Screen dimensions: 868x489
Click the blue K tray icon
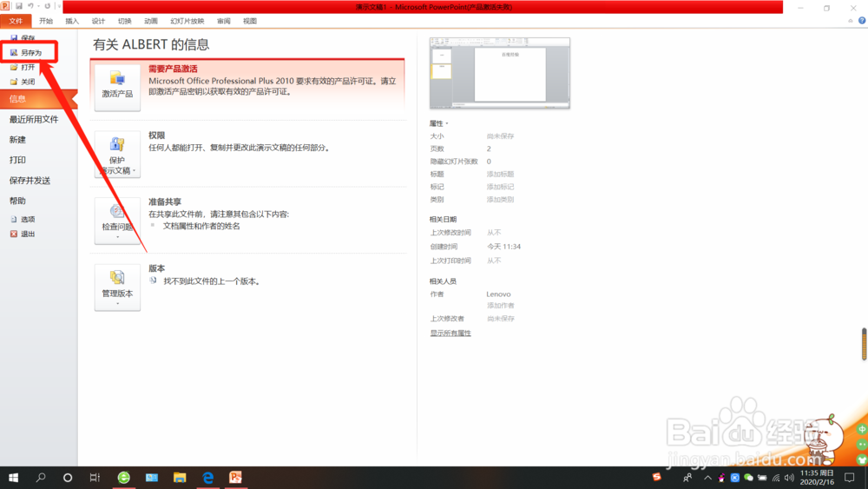734,478
